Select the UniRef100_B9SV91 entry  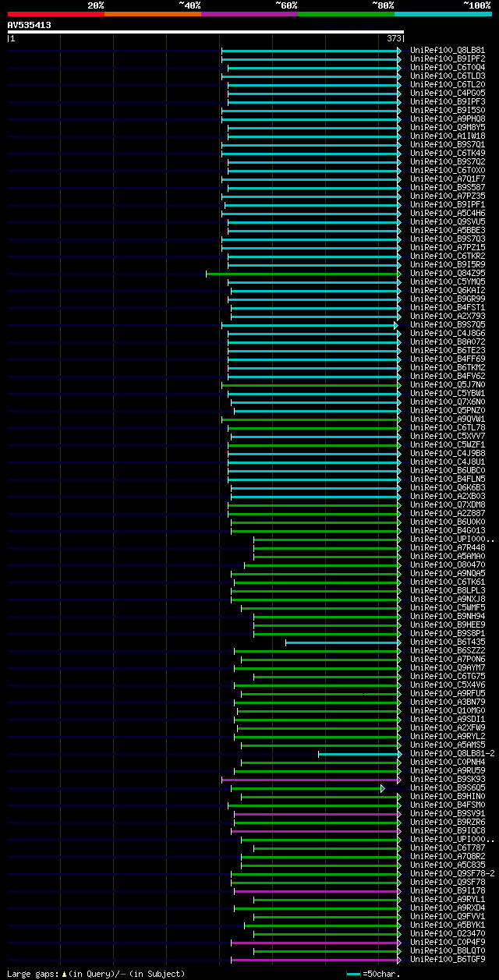click(x=448, y=814)
